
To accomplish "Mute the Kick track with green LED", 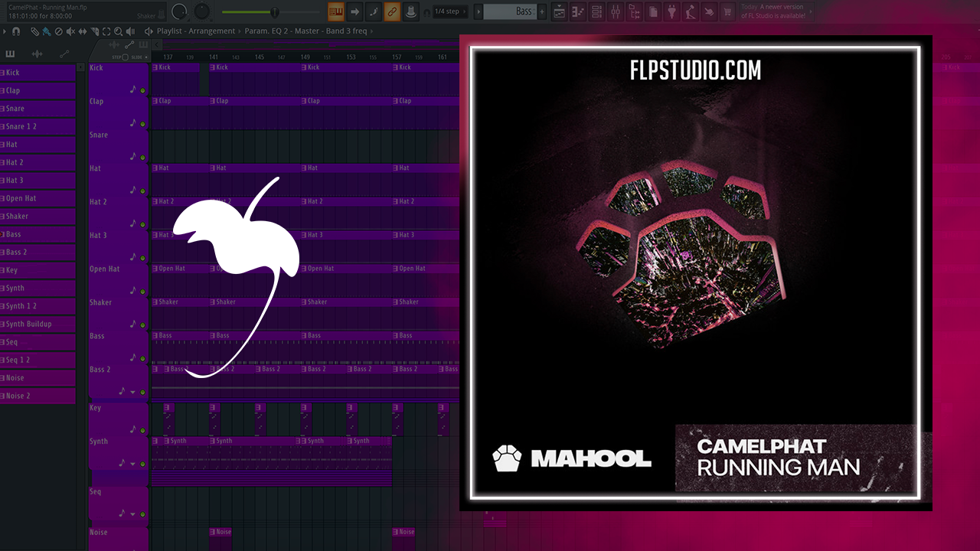I will [x=142, y=90].
